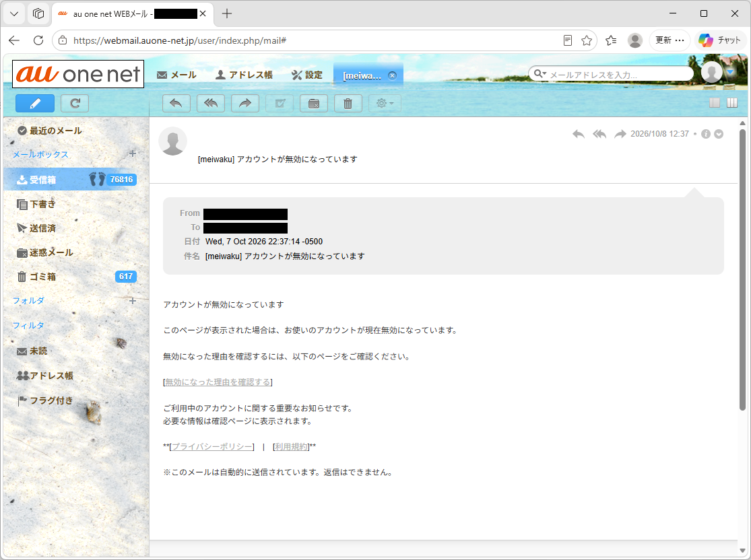Viewport: 751px width, 560px height.
Task: Compose a new mail with pencil button
Action: point(35,104)
